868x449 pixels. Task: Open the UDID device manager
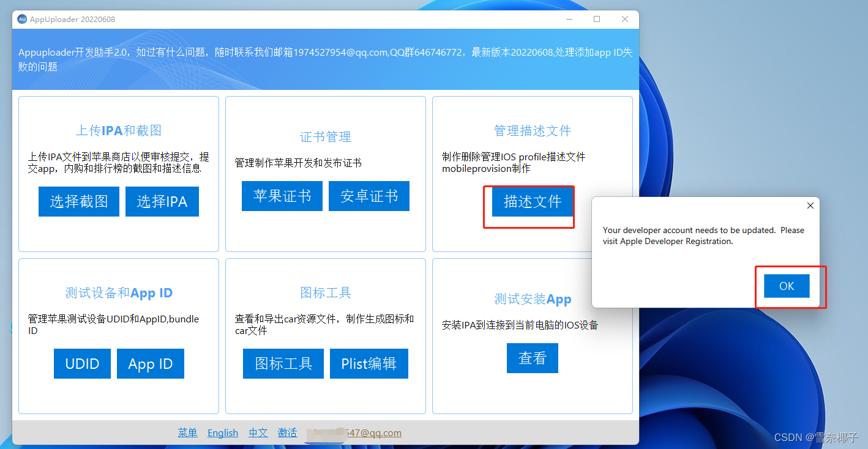pyautogui.click(x=82, y=363)
